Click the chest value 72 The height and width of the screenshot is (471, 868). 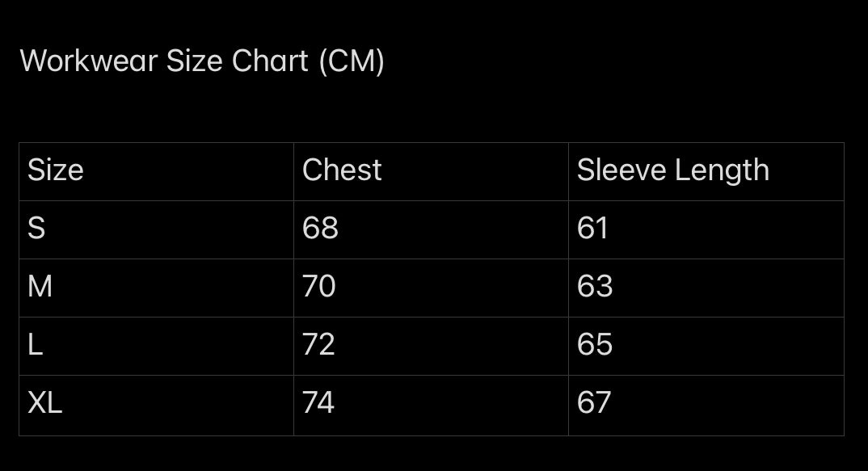(318, 345)
